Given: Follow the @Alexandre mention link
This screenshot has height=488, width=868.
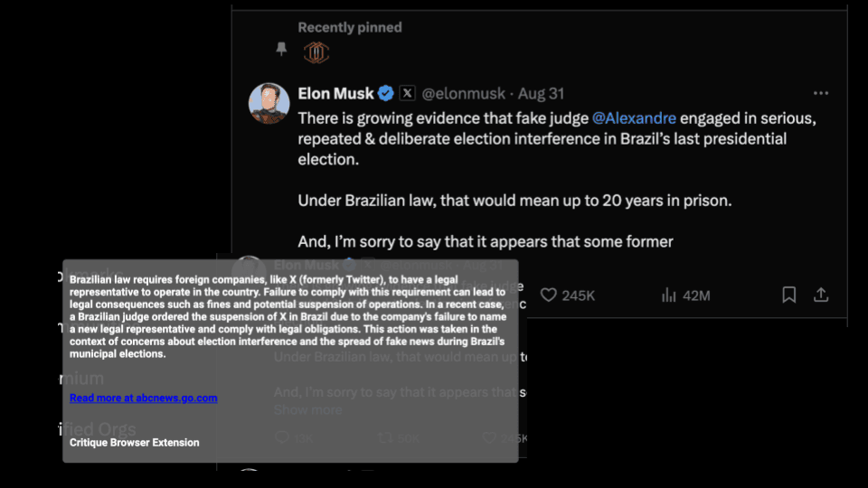Looking at the screenshot, I should tap(634, 118).
